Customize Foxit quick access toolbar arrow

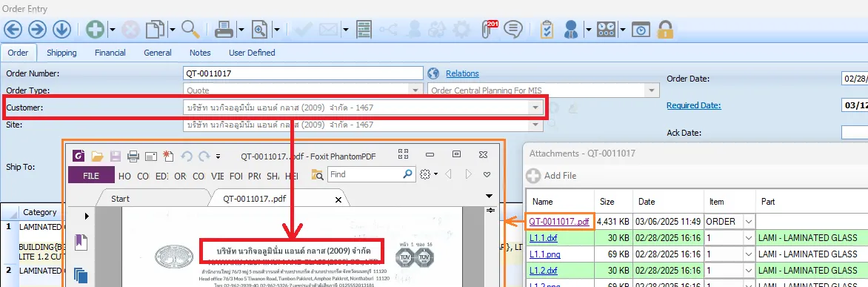218,156
